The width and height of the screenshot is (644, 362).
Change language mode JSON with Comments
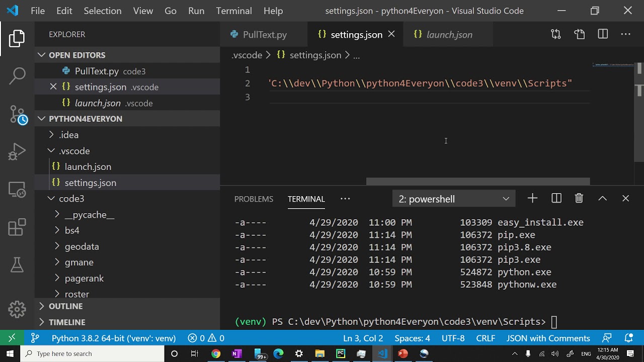pyautogui.click(x=548, y=338)
